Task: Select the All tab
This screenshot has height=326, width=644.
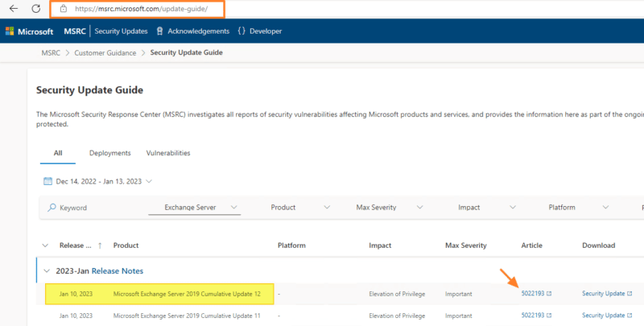Action: coord(58,153)
